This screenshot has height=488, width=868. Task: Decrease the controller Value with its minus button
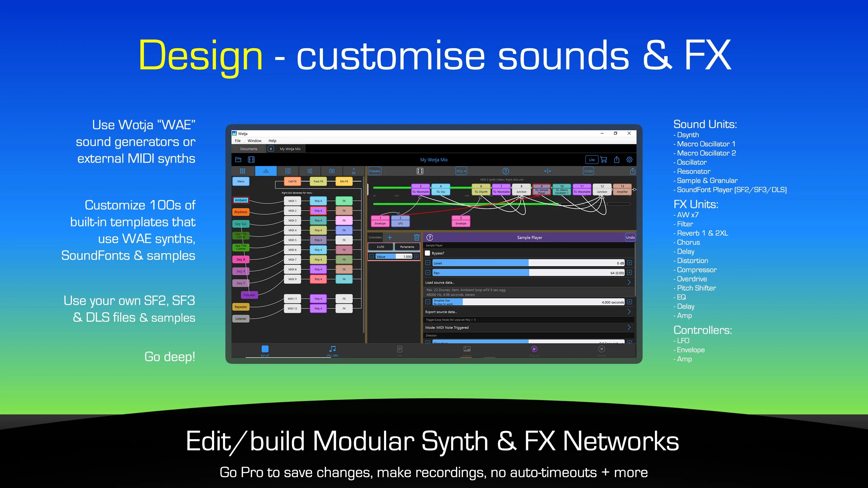[x=372, y=257]
